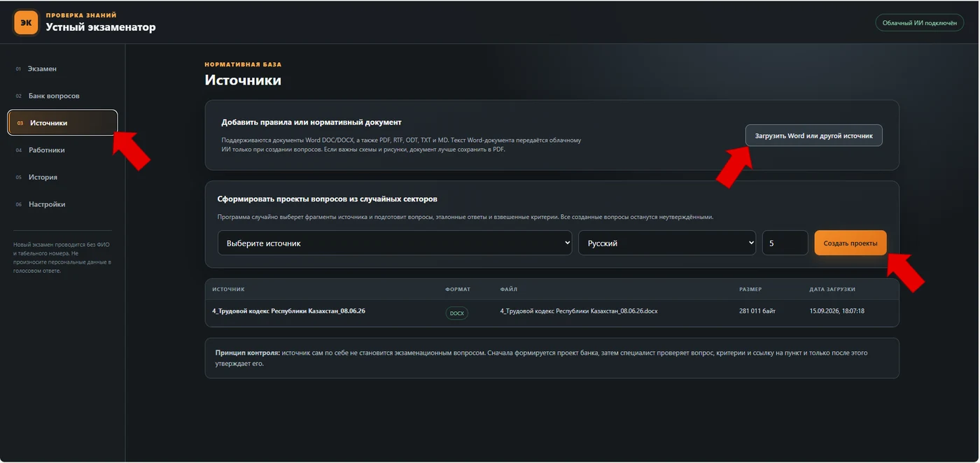Image resolution: width=980 pixels, height=463 pixels.
Task: Click the РАЗМЕР column header
Action: click(x=750, y=290)
